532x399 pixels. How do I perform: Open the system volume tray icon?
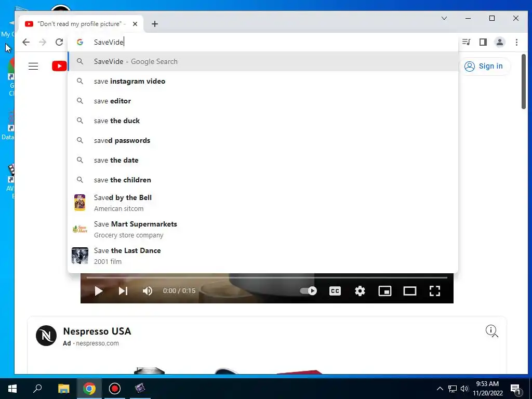click(x=464, y=389)
